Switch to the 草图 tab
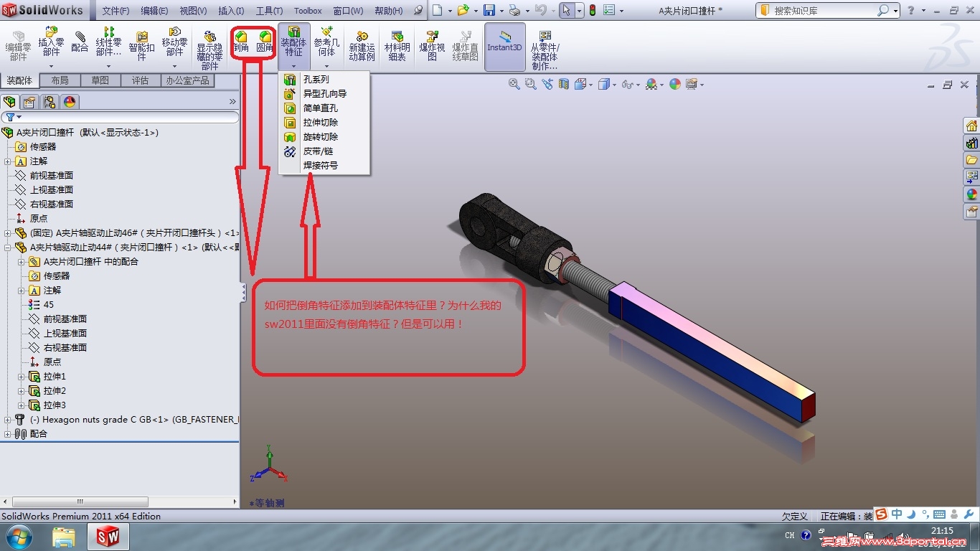 pyautogui.click(x=100, y=80)
